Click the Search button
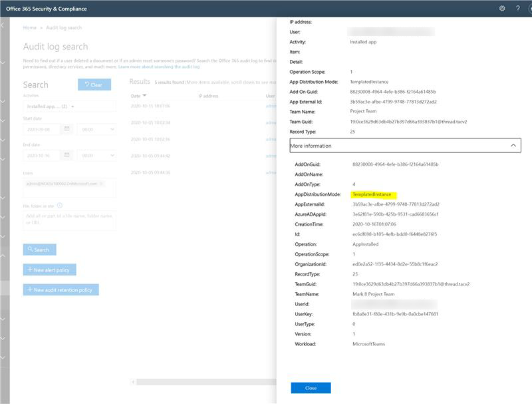 pos(40,250)
